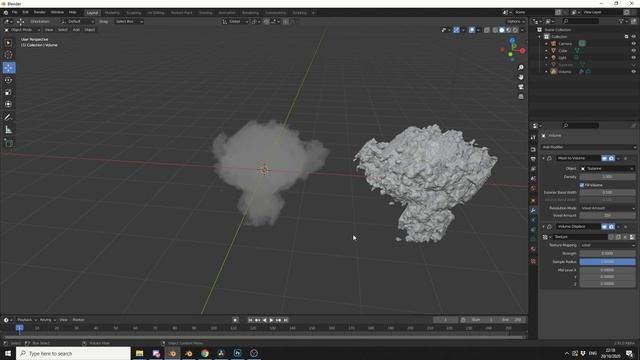Toggle X-ray mode in viewport header
Image resolution: width=640 pixels, height=360 pixels.
(487, 30)
